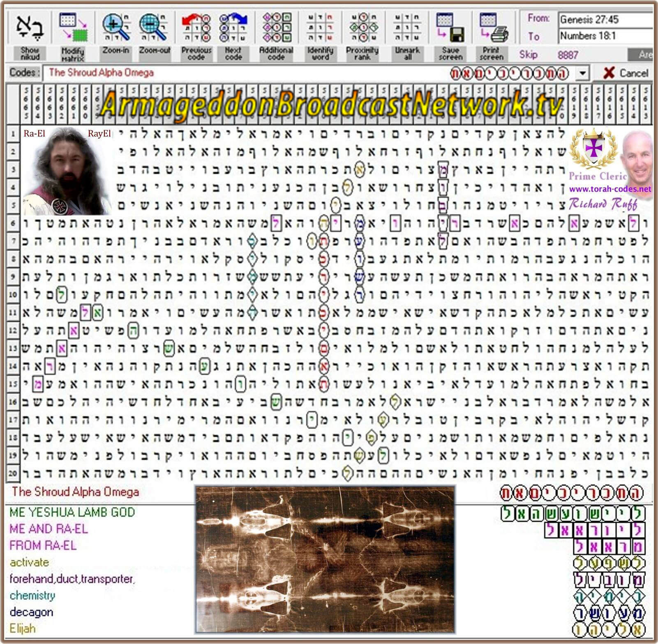The width and height of the screenshot is (658, 644).
Task: Select the chemistry code entry
Action: pyautogui.click(x=32, y=595)
